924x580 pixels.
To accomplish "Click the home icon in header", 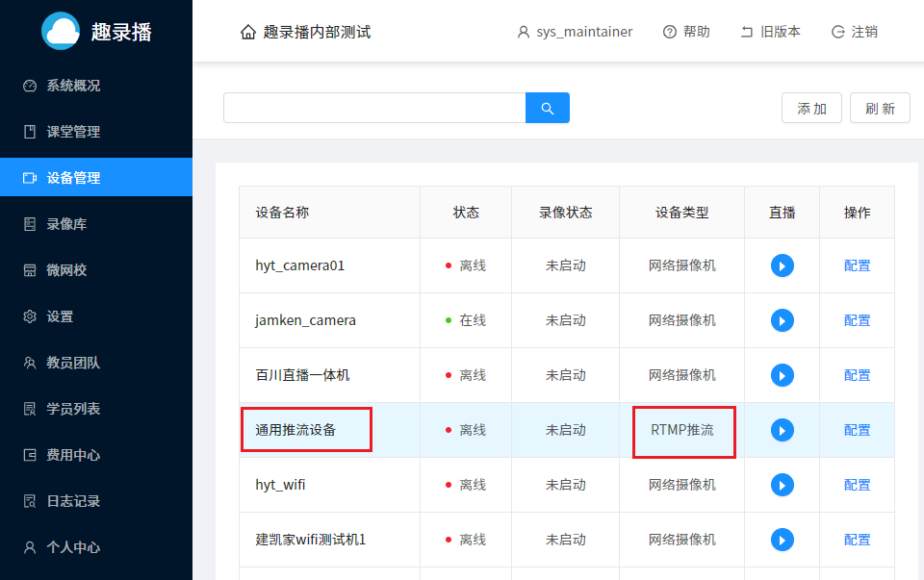I will (x=248, y=32).
